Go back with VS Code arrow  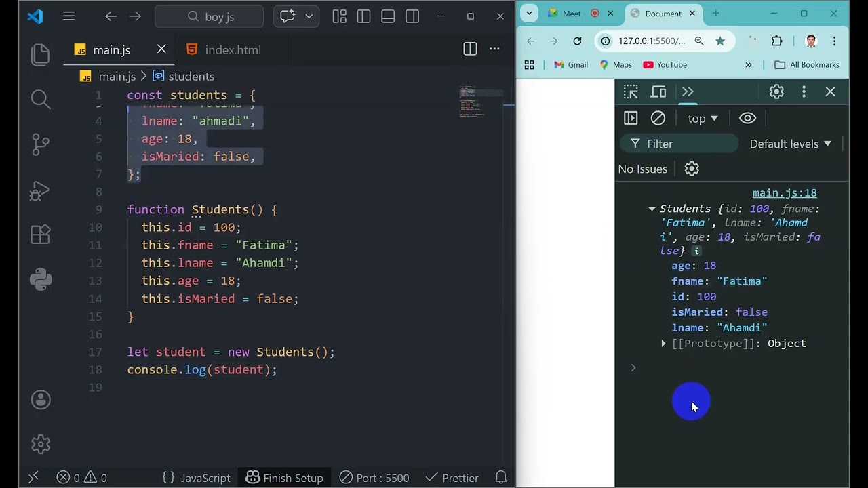pyautogui.click(x=111, y=16)
